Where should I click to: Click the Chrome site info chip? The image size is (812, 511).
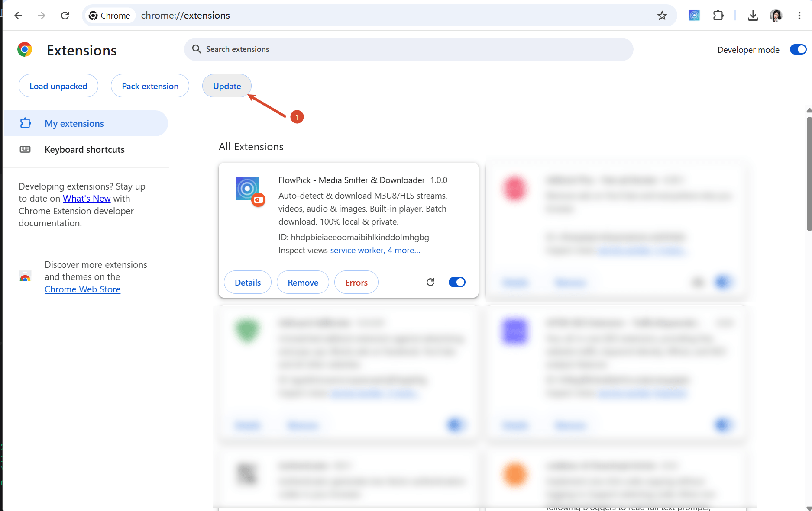tap(110, 16)
